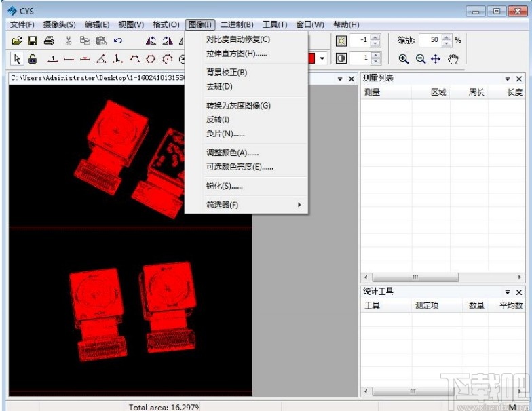Viewport: 532px width, 411px height.
Task: Select the polygon measurement tool
Action: (x=151, y=59)
